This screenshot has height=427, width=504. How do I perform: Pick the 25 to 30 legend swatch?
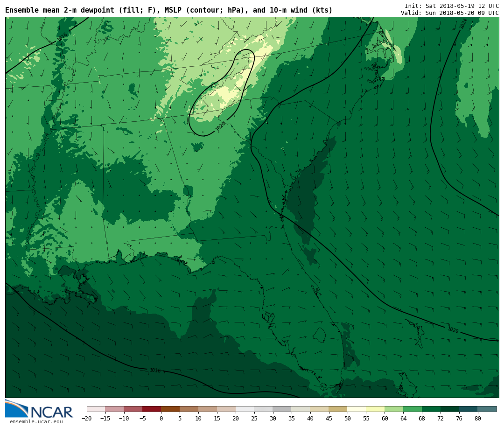coord(264,409)
